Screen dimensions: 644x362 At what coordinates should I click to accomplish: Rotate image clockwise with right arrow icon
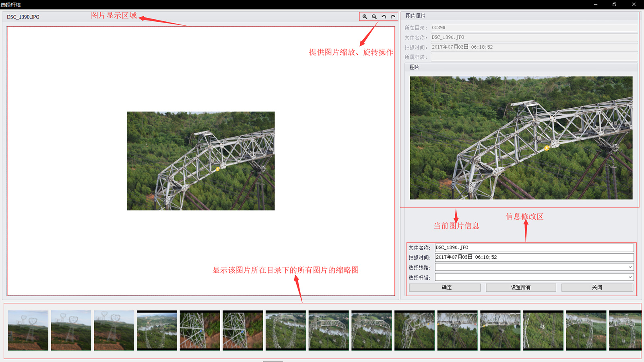point(393,17)
